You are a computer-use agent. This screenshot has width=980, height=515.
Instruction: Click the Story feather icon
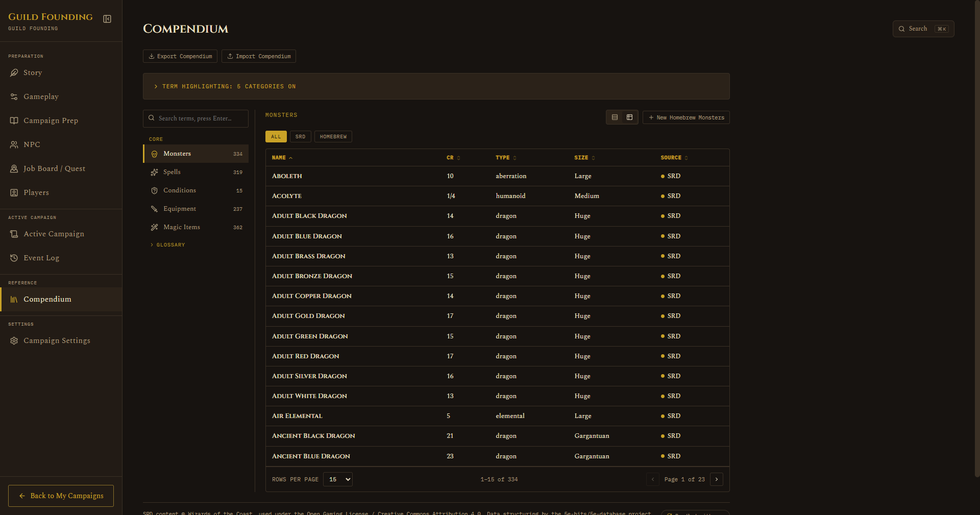click(14, 72)
